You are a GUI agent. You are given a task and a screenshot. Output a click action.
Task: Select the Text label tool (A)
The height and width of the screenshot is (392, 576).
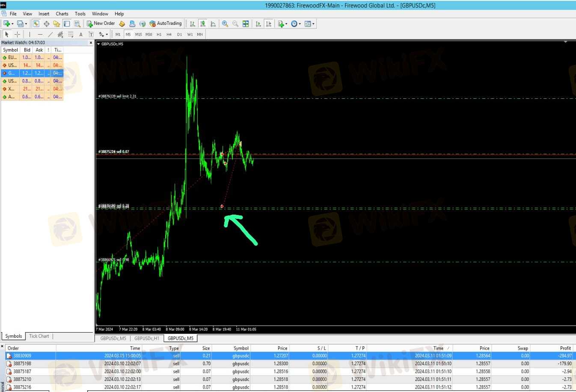click(80, 34)
